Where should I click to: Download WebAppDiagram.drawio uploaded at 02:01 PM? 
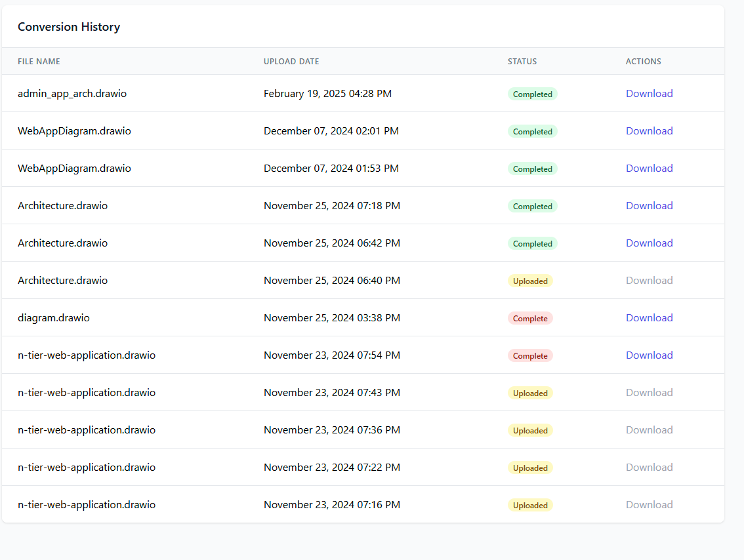tap(649, 131)
